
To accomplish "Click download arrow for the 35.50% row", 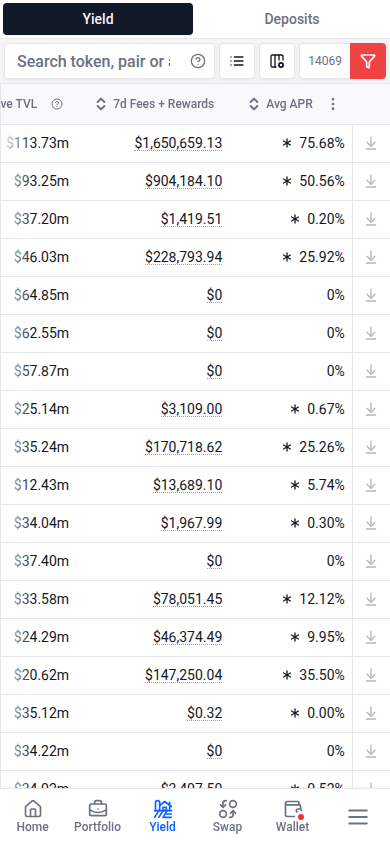I will (x=371, y=675).
